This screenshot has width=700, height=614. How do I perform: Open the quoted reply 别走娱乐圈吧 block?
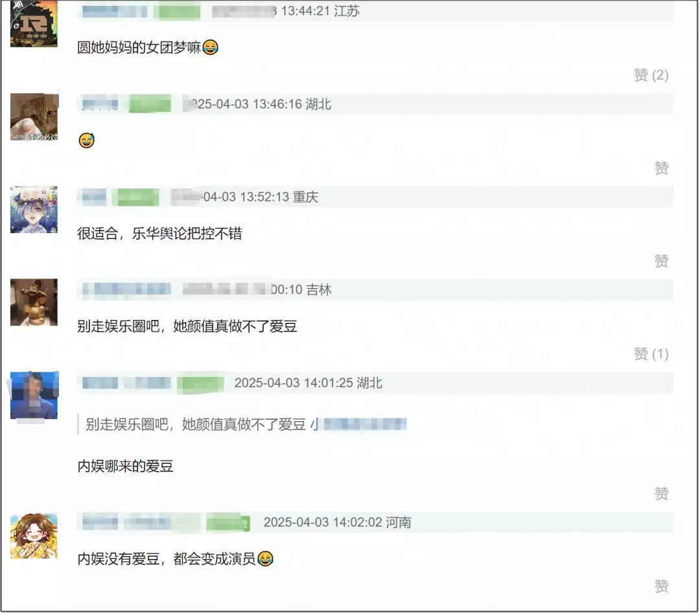(x=243, y=424)
